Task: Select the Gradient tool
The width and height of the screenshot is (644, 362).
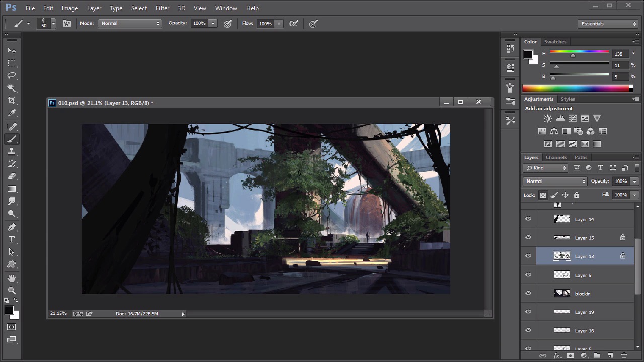Action: pos(12,189)
